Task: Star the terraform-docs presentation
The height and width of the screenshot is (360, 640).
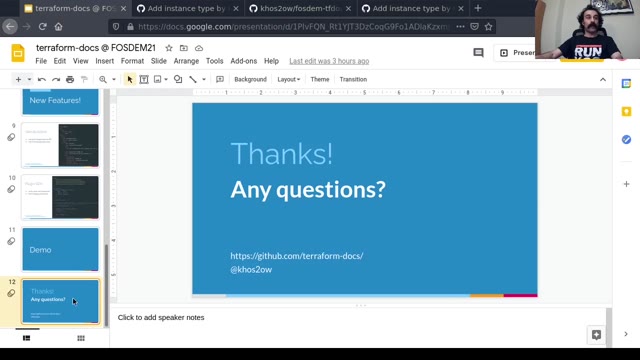Action: 169,48
